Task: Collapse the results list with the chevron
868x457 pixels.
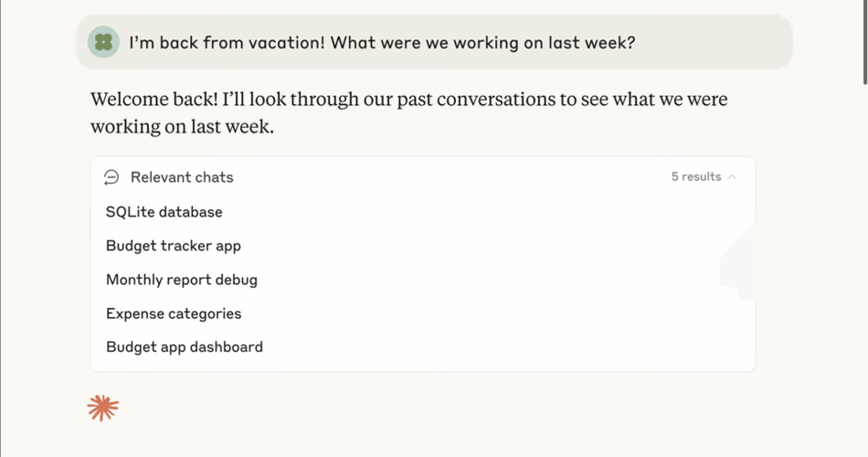Action: click(732, 176)
